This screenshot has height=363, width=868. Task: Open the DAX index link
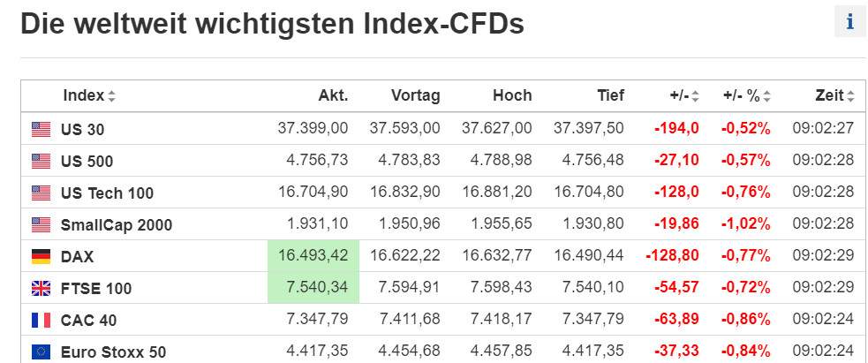pos(77,256)
